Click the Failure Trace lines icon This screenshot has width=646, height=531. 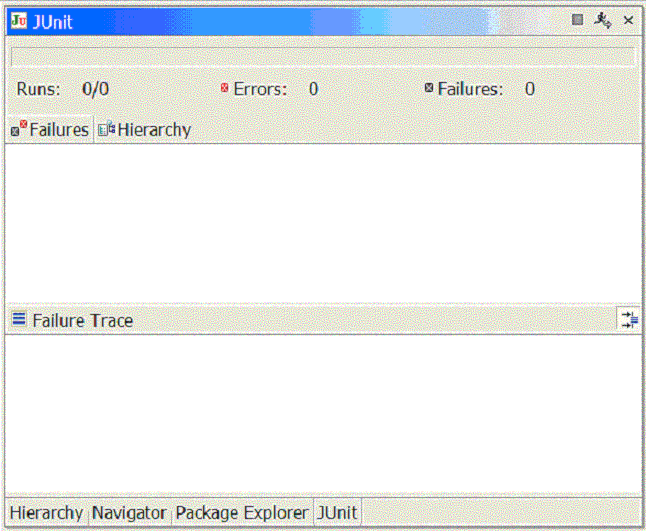pos(19,320)
